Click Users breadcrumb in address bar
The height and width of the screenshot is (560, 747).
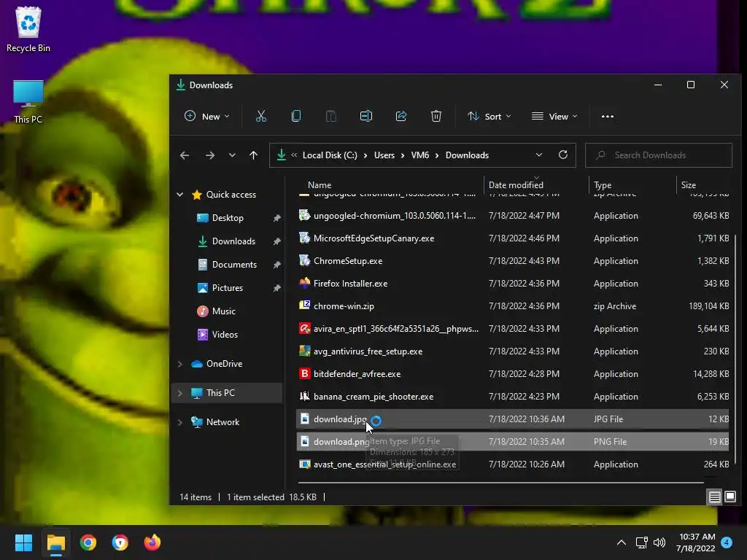click(384, 155)
